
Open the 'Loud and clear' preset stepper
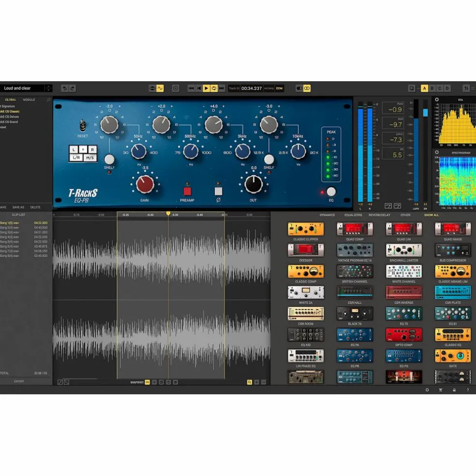48,89
